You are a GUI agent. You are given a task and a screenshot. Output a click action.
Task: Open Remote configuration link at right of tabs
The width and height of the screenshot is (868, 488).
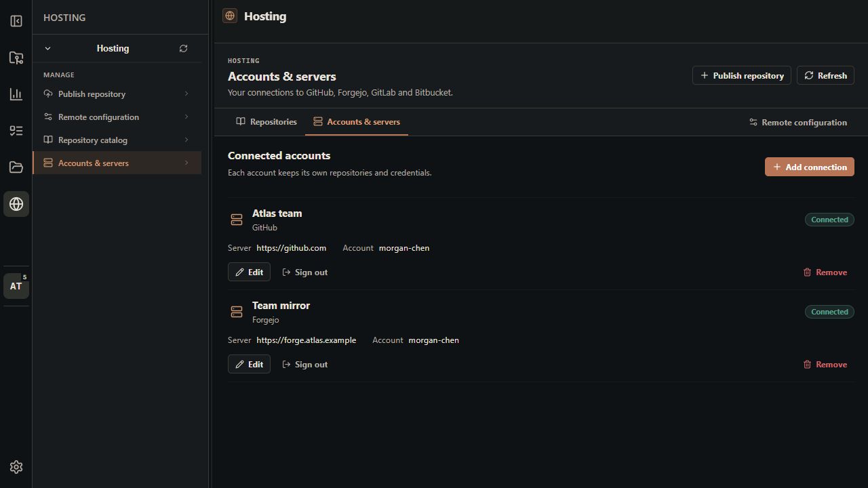798,123
